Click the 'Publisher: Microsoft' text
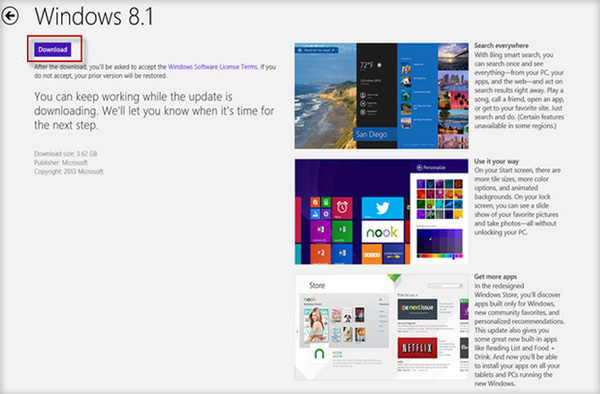The image size is (600, 394). [61, 163]
